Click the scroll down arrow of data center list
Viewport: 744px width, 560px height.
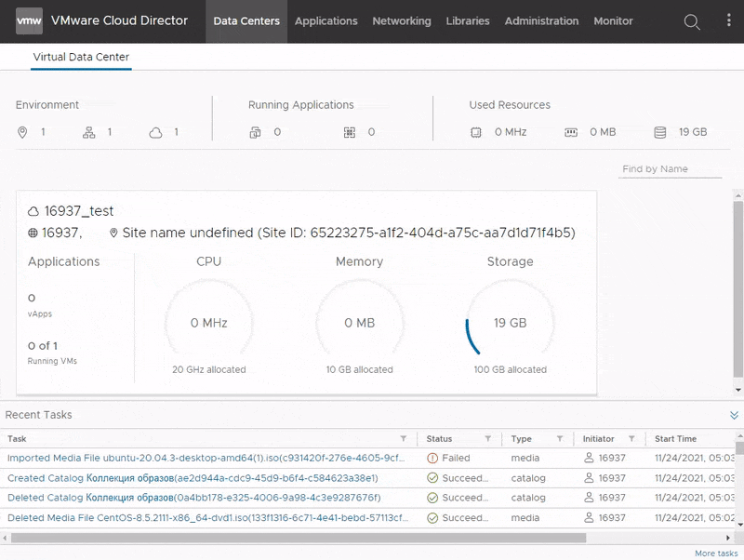[x=738, y=390]
